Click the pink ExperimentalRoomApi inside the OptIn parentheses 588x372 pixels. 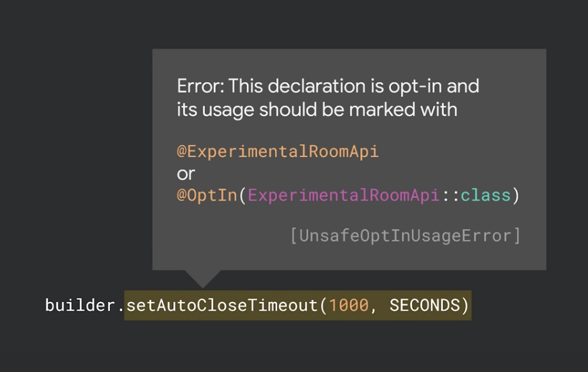(343, 195)
